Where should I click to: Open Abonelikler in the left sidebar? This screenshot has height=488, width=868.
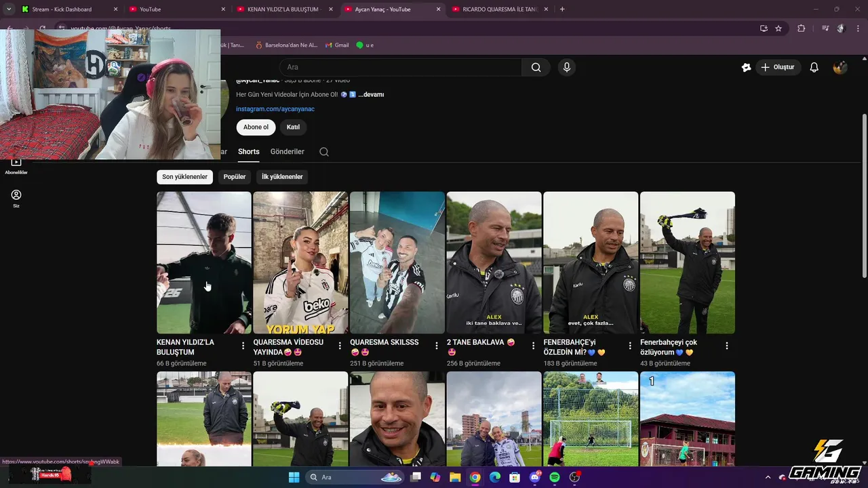tap(16, 165)
